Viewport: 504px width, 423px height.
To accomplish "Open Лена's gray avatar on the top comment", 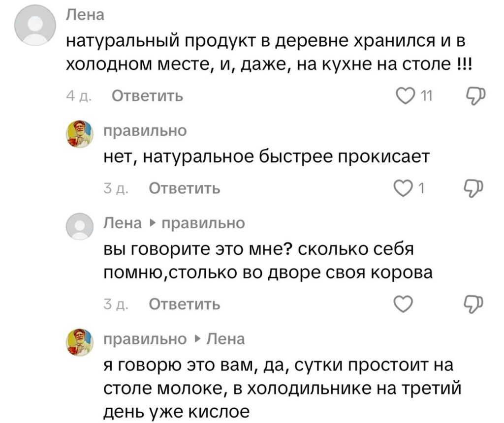I will click(x=34, y=29).
